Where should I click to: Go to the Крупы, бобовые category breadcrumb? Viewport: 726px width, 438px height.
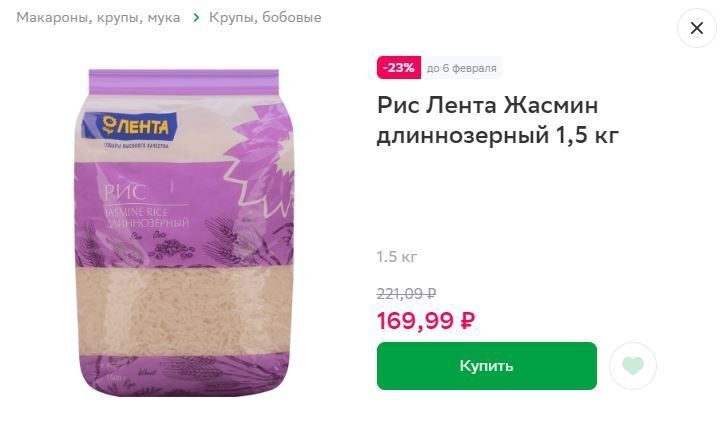265,18
